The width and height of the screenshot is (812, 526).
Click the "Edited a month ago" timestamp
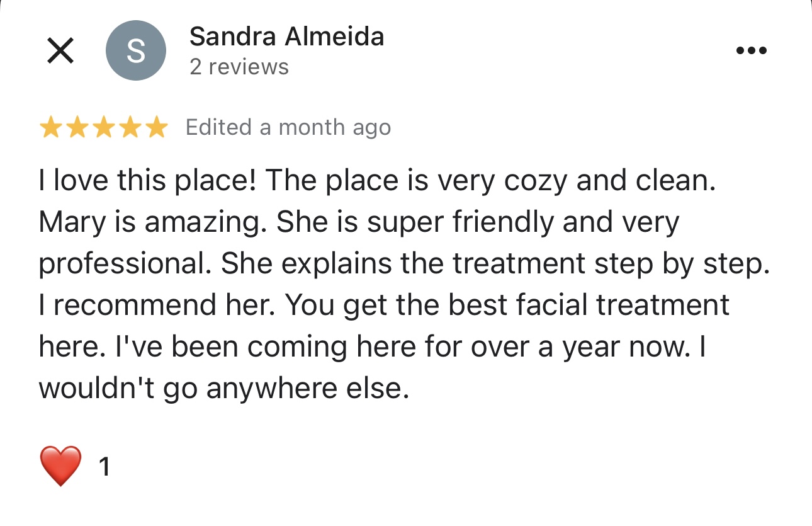tap(288, 128)
